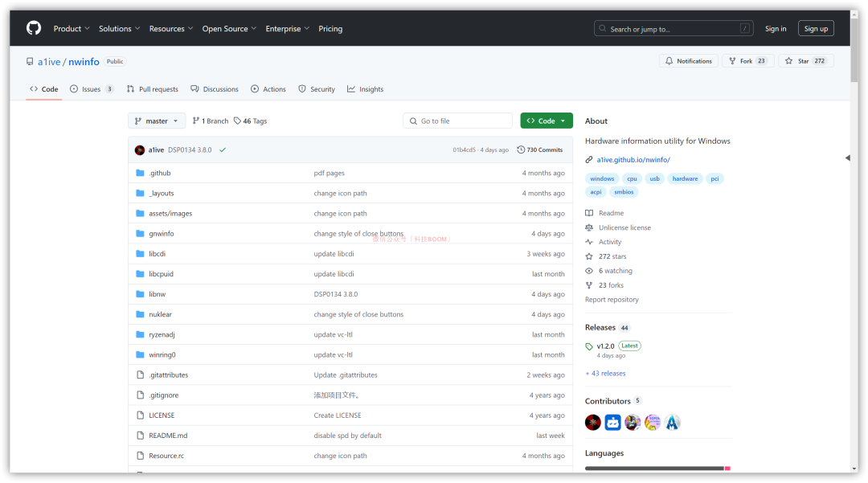Click the a1ive author avatar
Screen dimensions: 868x483
[x=140, y=150]
